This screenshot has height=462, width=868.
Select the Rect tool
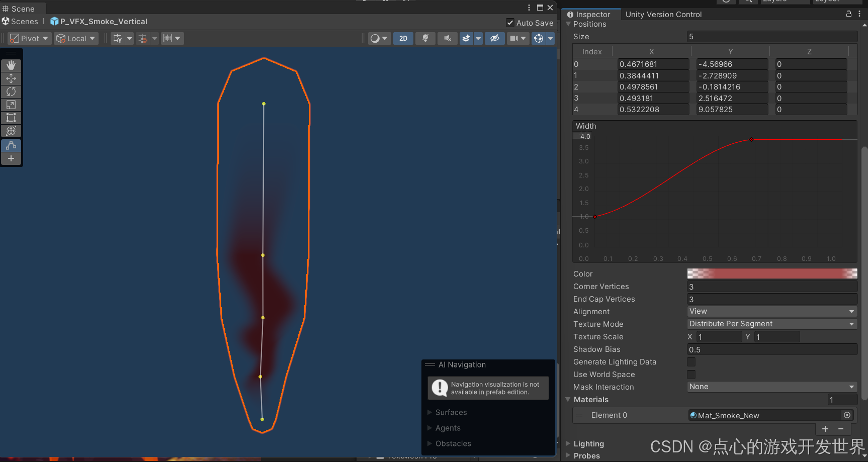point(11,118)
